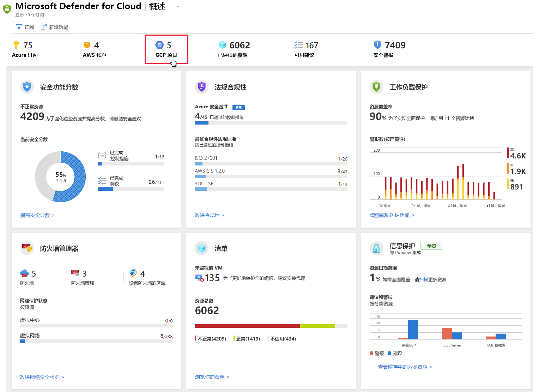Click the 135 unmonitored VM count
Image resolution: width=533 pixels, height=392 pixels.
coord(212,278)
